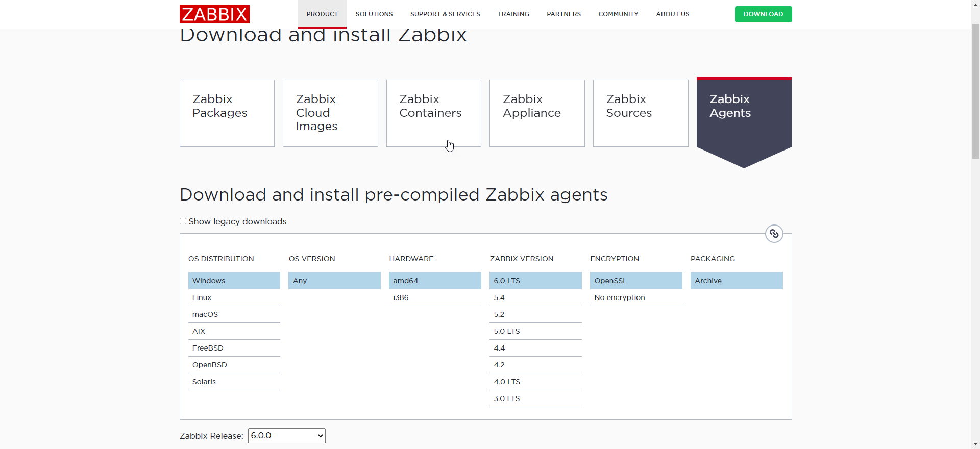Viewport: 980px width, 449px height.
Task: Select Archive packaging option
Action: coord(737,281)
